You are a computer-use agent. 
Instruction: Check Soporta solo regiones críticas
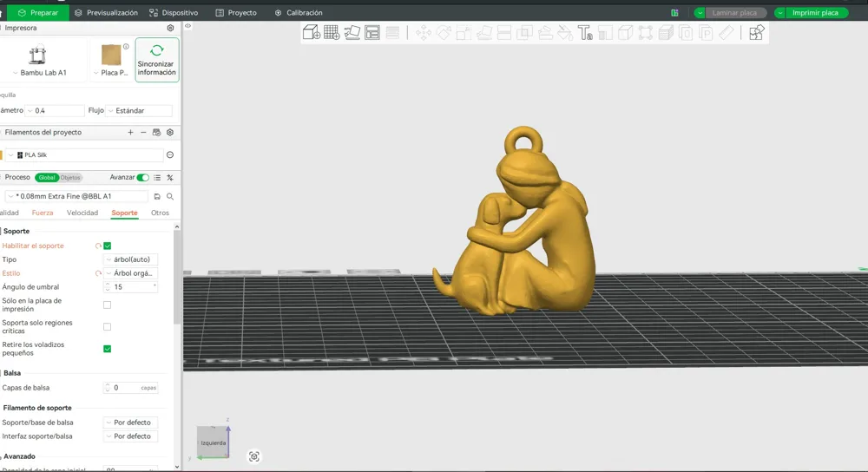point(108,327)
